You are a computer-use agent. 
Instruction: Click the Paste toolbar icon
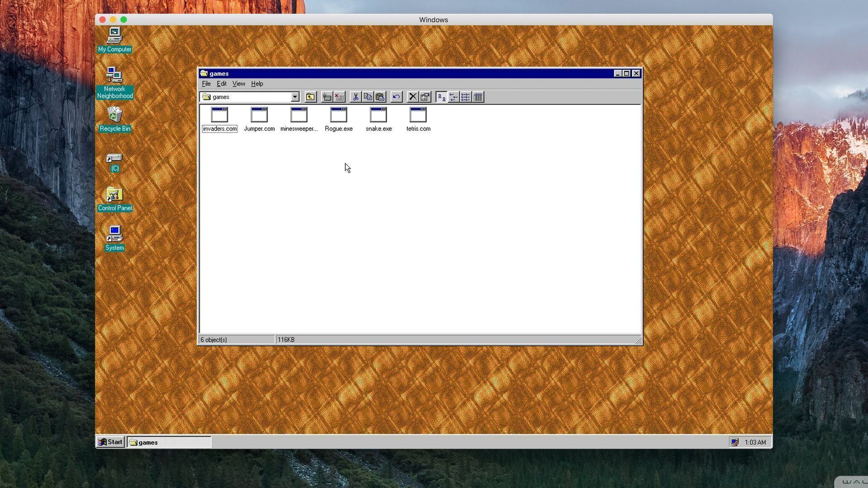[x=380, y=97]
